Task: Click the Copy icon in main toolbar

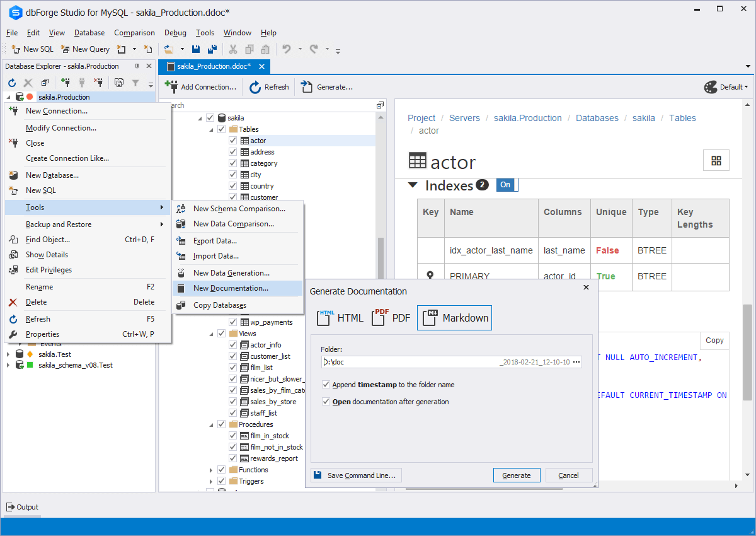Action: [249, 49]
